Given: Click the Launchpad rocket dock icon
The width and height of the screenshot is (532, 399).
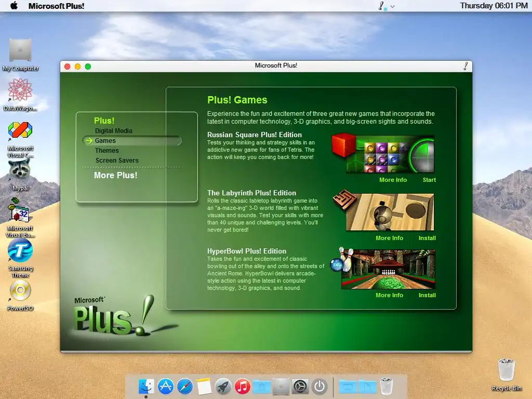Looking at the screenshot, I should [x=223, y=387].
